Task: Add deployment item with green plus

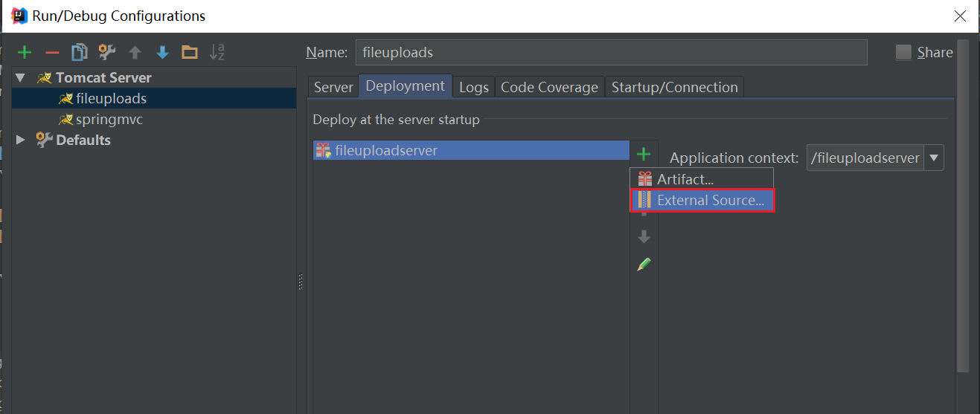Action: point(644,154)
